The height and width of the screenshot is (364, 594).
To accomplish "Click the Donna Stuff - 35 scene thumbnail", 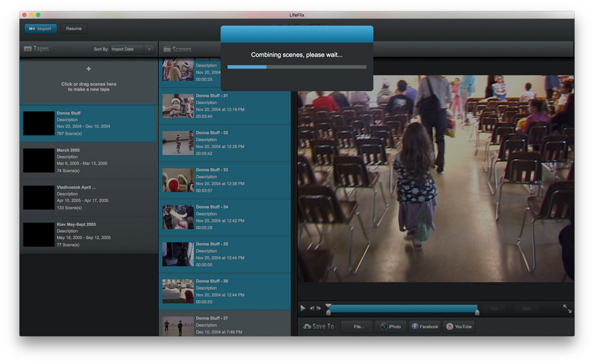I will tap(178, 254).
